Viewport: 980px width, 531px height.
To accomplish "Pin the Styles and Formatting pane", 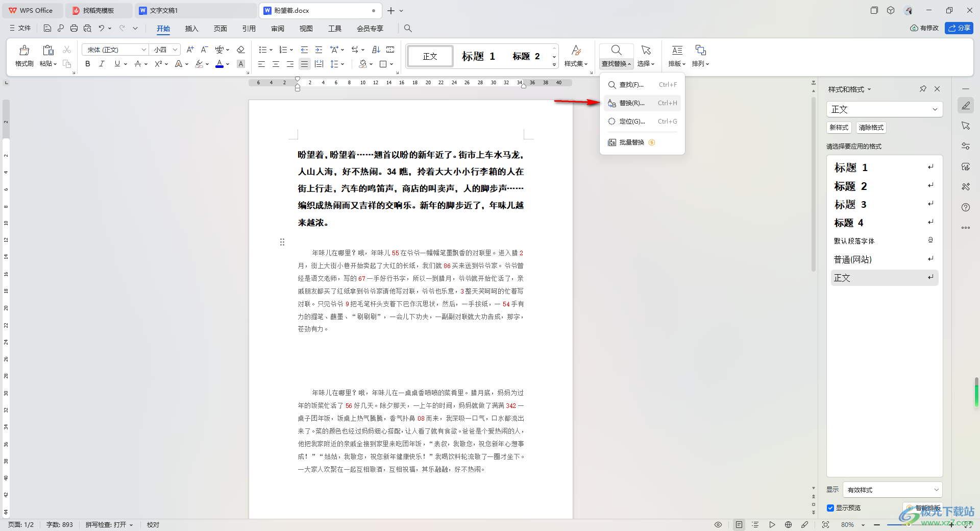I will pyautogui.click(x=923, y=89).
